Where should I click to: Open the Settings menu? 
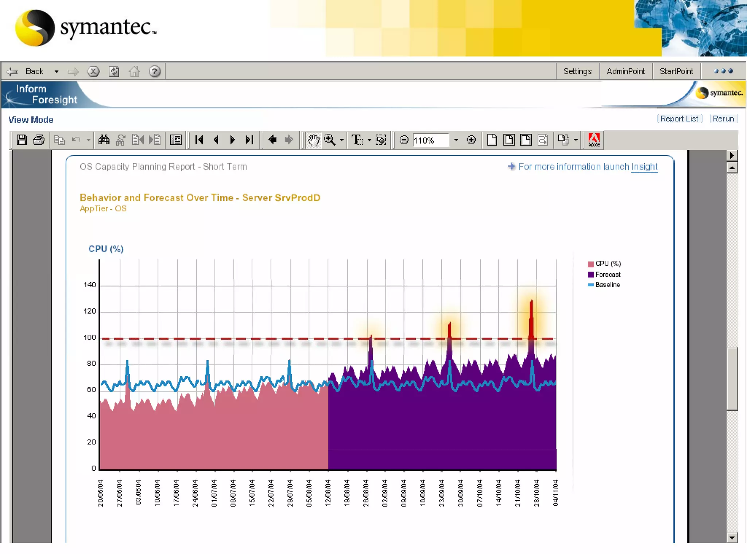pyautogui.click(x=577, y=71)
